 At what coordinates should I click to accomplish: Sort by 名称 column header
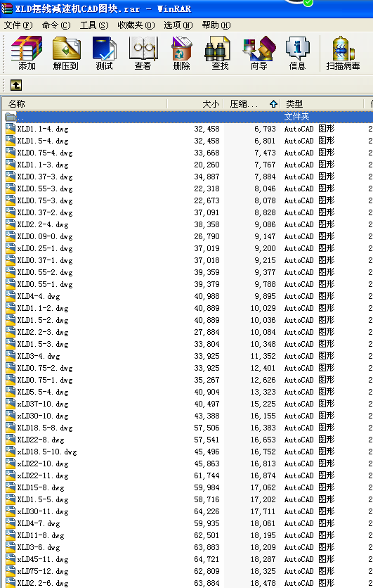(84, 104)
